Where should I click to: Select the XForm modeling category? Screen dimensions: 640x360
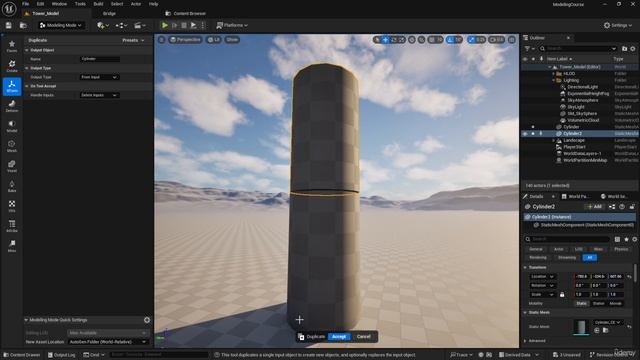tap(12, 86)
